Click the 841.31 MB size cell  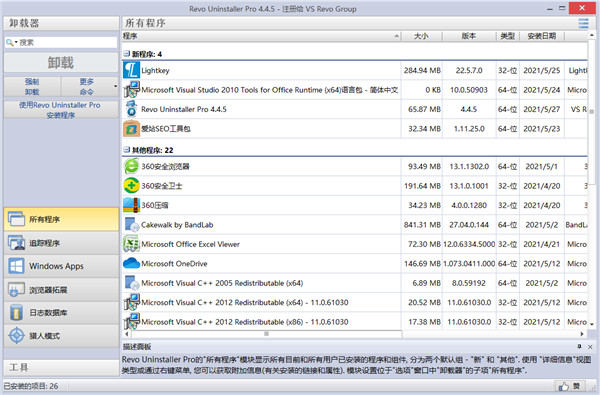coord(422,225)
